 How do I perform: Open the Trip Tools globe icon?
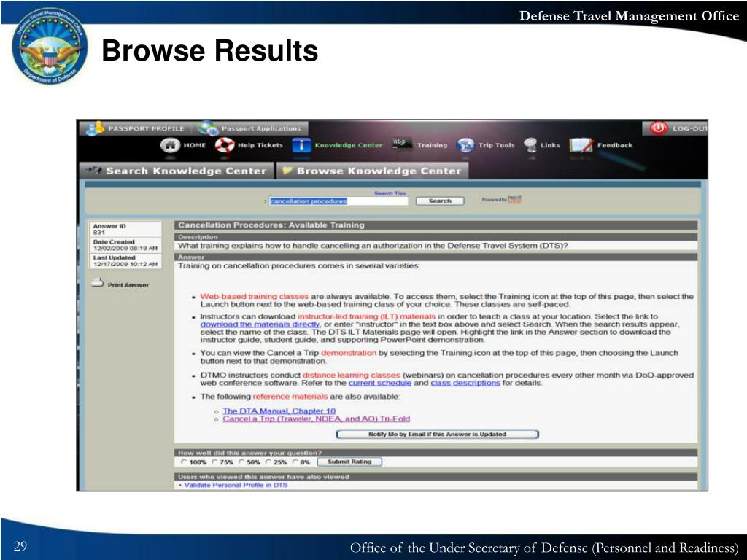coord(465,145)
